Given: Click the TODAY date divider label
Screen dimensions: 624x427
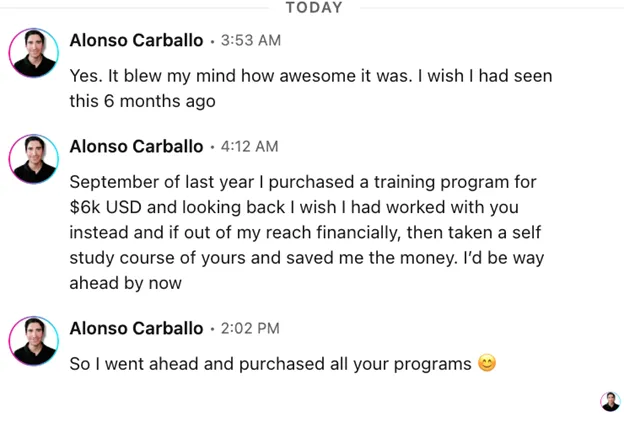Looking at the screenshot, I should [313, 8].
